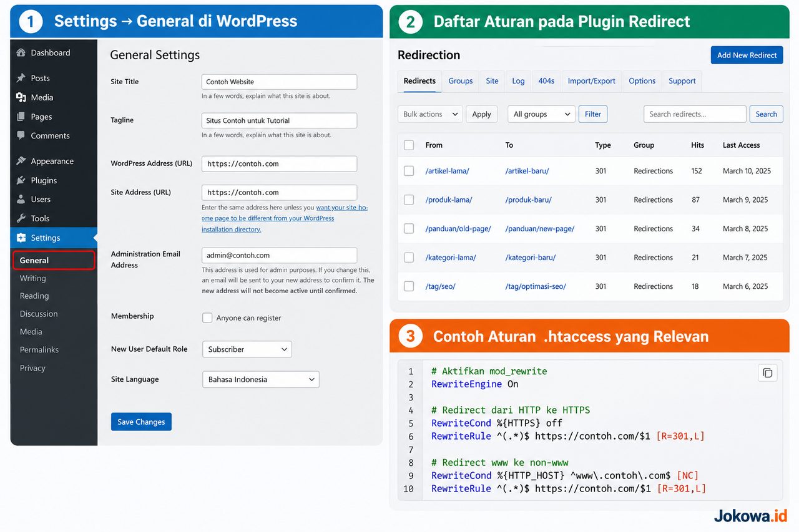Click the Tagline input field

pyautogui.click(x=279, y=120)
